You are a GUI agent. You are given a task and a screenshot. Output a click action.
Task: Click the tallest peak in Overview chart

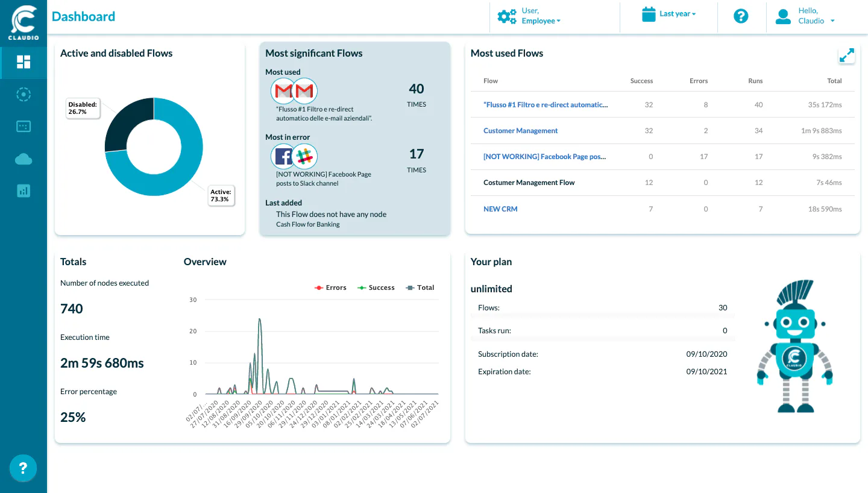260,320
